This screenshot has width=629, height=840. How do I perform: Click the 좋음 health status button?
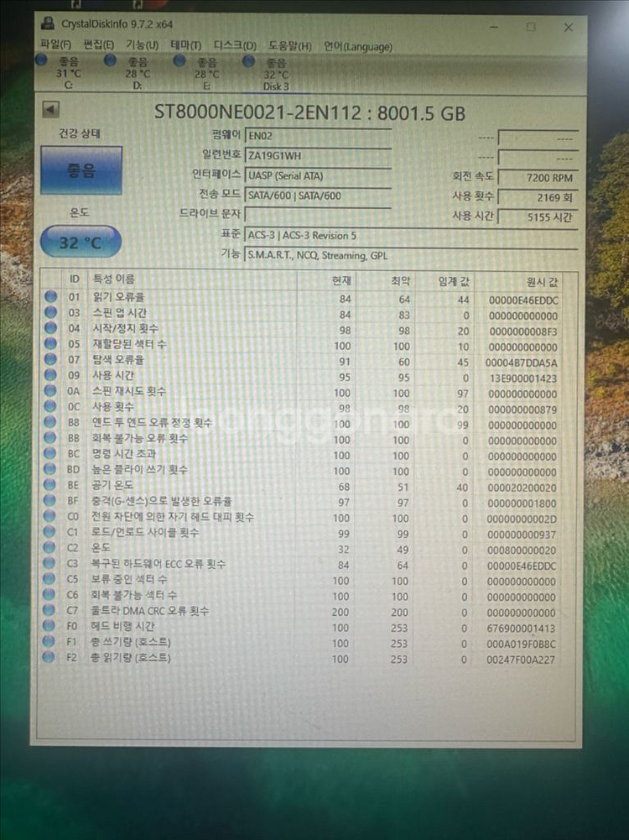[81, 170]
